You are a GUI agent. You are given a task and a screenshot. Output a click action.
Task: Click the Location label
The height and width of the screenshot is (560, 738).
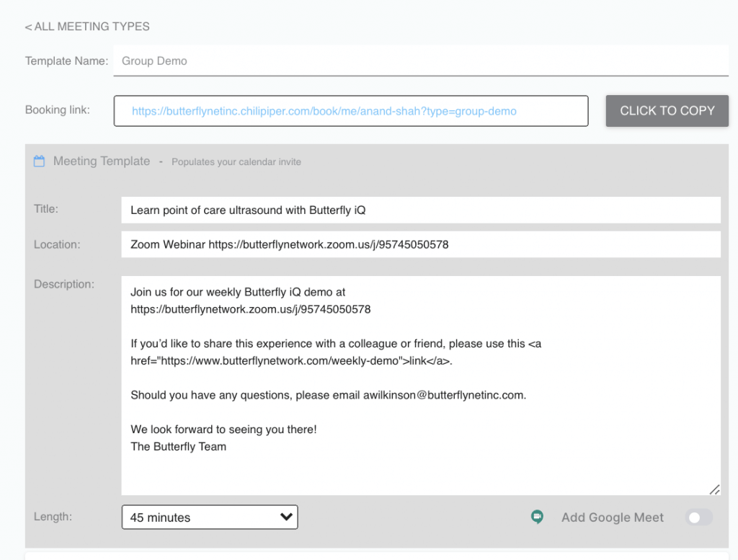point(57,244)
